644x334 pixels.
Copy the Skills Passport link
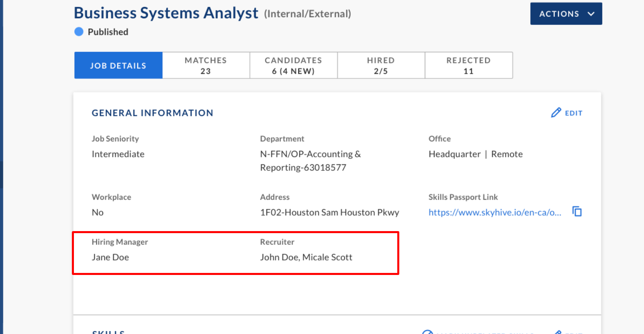577,212
